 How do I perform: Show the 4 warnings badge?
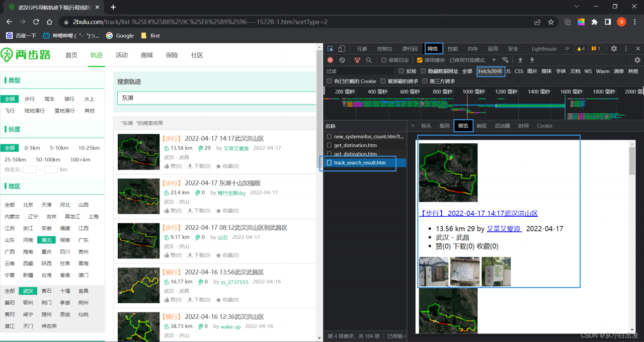pyautogui.click(x=581, y=49)
